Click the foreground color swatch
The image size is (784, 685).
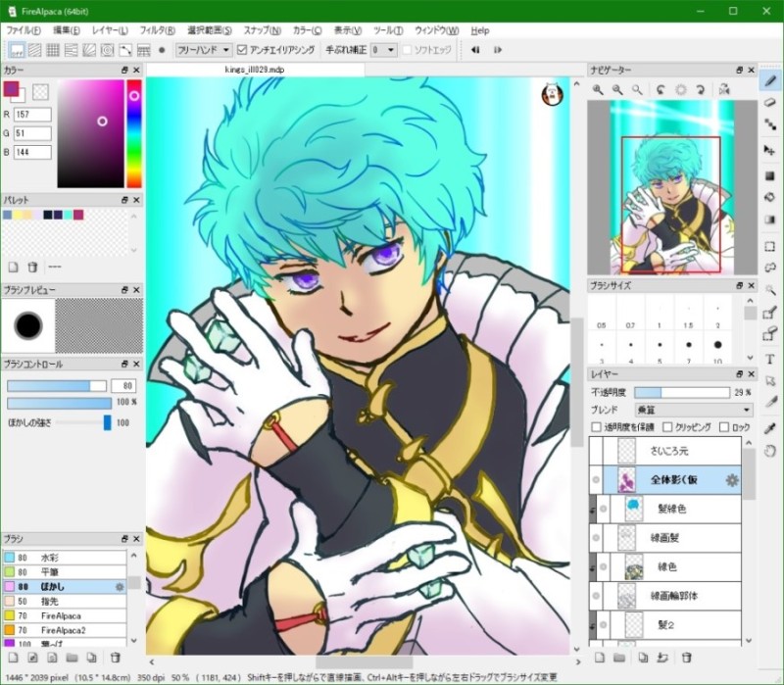point(11,89)
